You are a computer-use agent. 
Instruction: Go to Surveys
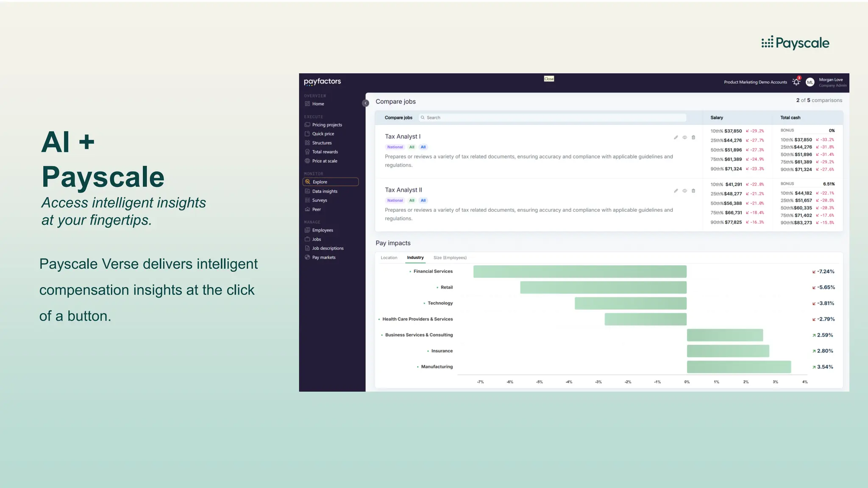316,200
